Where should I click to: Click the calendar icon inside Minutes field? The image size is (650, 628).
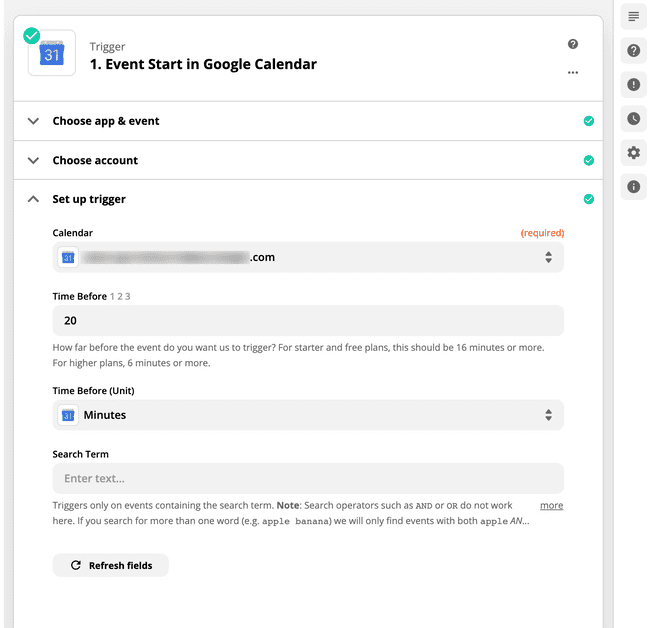coord(68,415)
